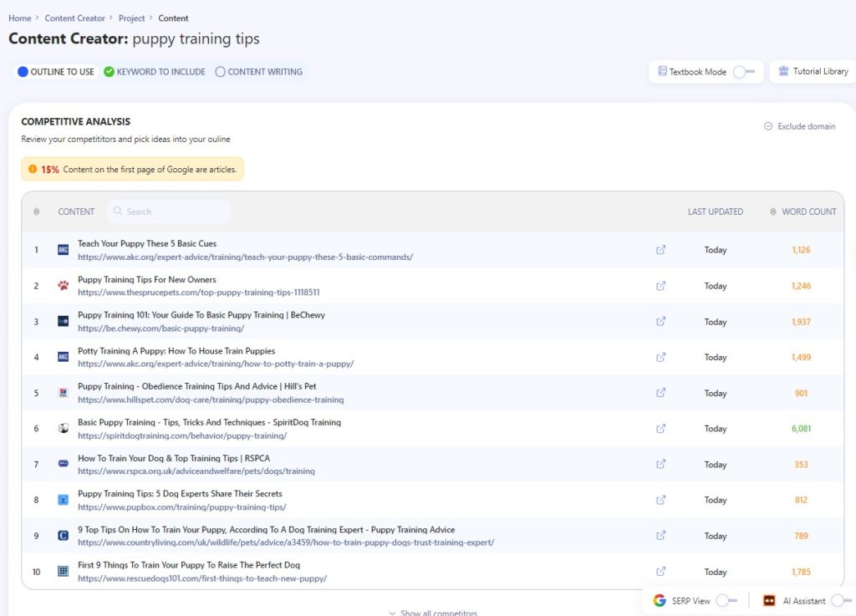Select the Keyword To Include step
The image size is (856, 616).
155,72
